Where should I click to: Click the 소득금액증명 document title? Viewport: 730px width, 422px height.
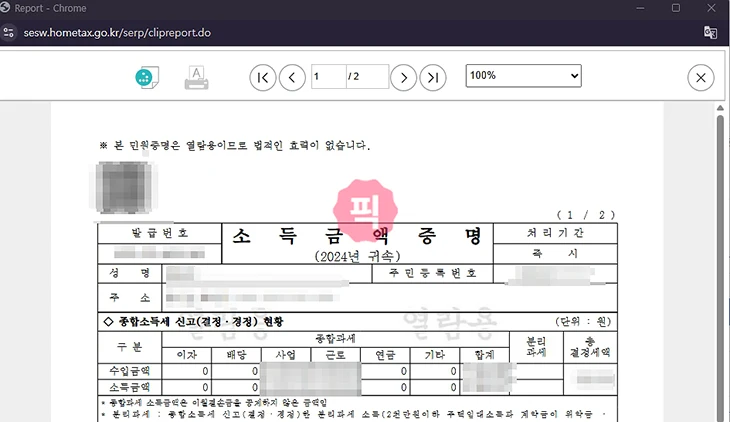[357, 236]
